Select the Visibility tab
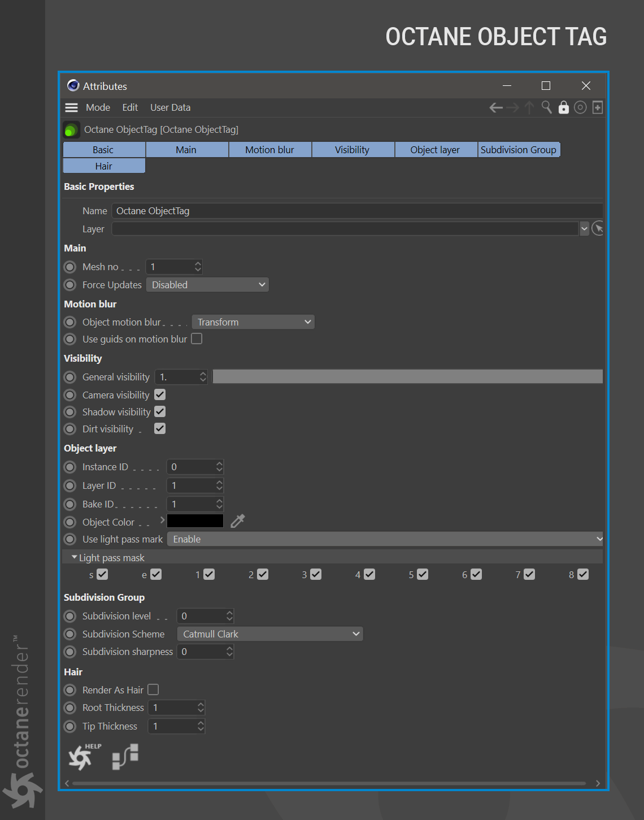Image resolution: width=644 pixels, height=820 pixels. click(x=353, y=150)
